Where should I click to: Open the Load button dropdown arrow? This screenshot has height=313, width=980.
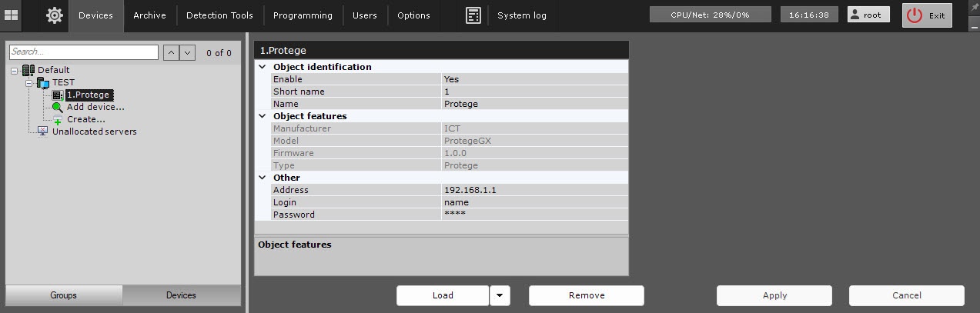pos(500,295)
